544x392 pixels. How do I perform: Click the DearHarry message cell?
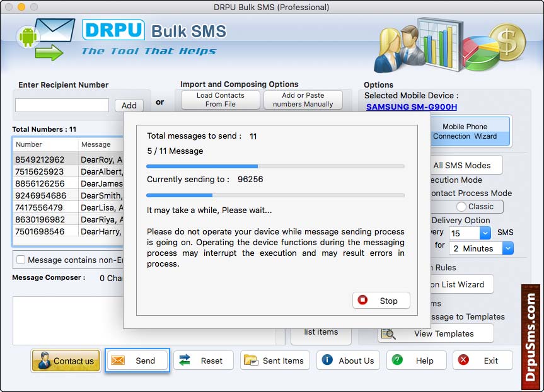pyautogui.click(x=101, y=231)
